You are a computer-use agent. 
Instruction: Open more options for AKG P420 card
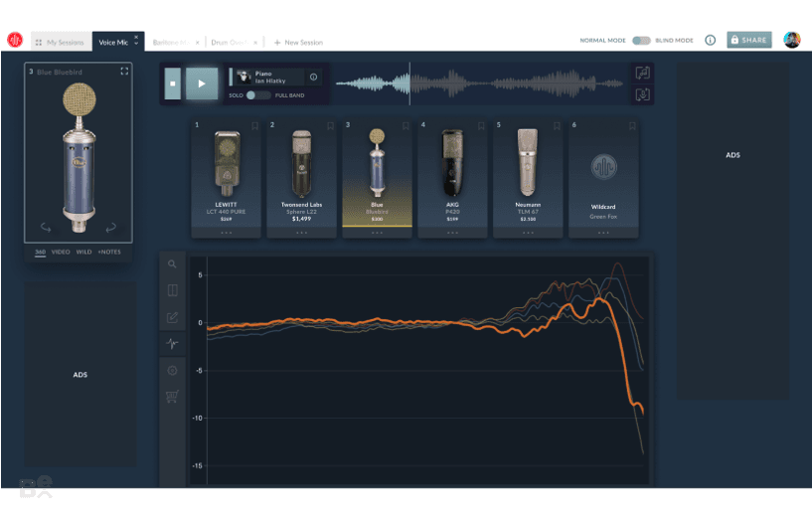[x=452, y=233]
